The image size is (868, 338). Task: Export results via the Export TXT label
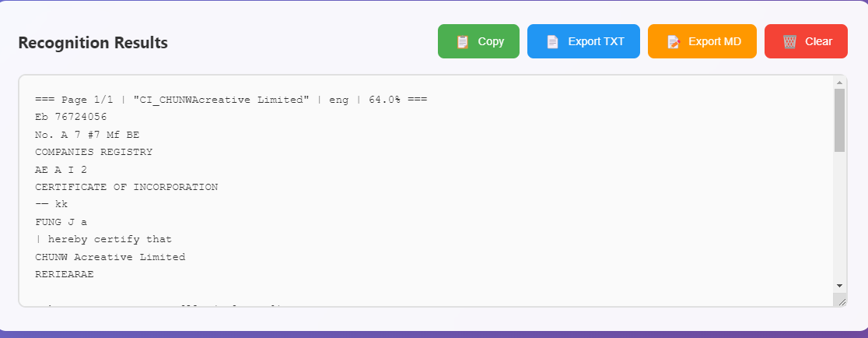[596, 42]
